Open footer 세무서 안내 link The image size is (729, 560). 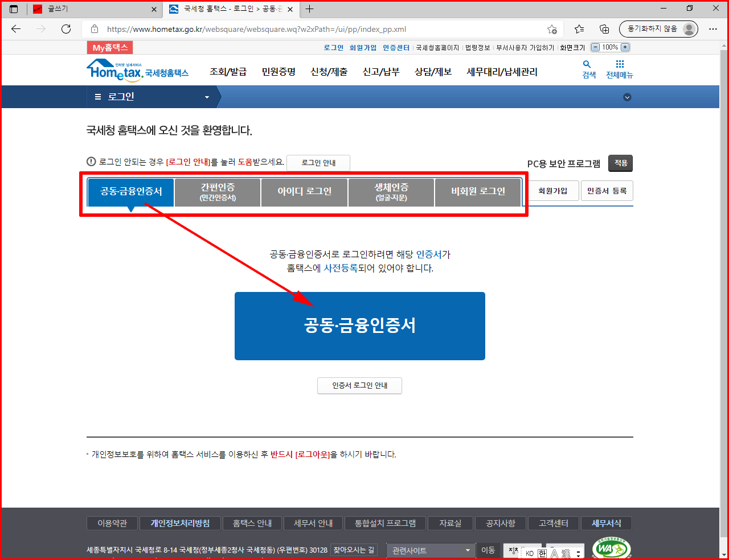[x=313, y=524]
